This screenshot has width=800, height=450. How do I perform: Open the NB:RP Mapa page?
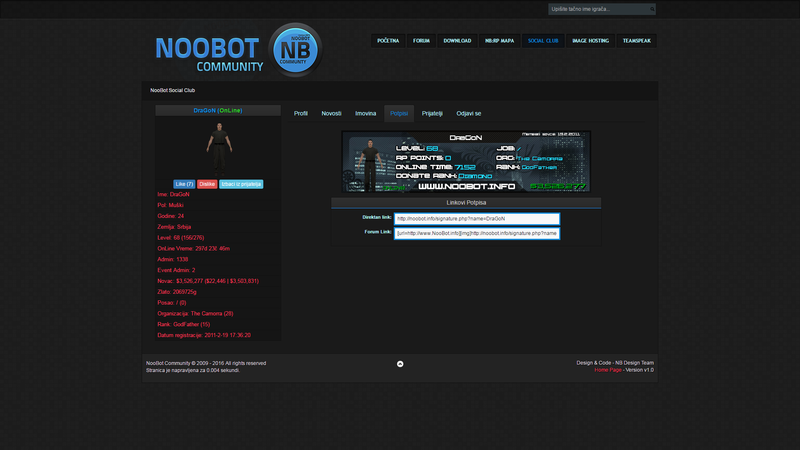[x=499, y=41]
